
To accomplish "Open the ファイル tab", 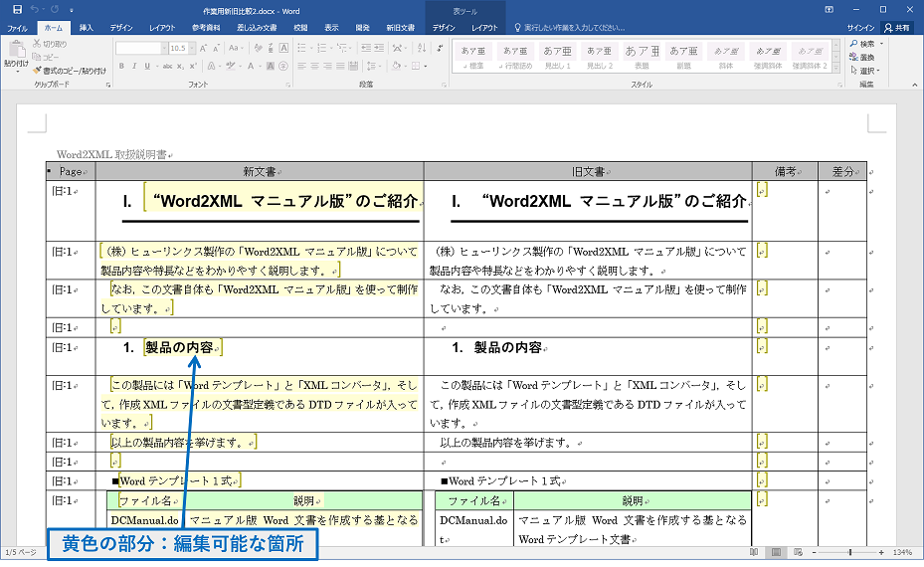I will (x=17, y=28).
